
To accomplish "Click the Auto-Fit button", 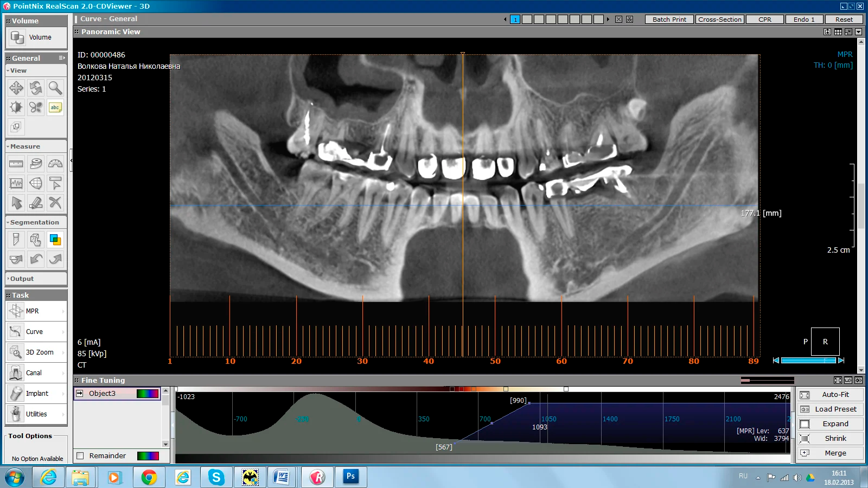I will [830, 395].
